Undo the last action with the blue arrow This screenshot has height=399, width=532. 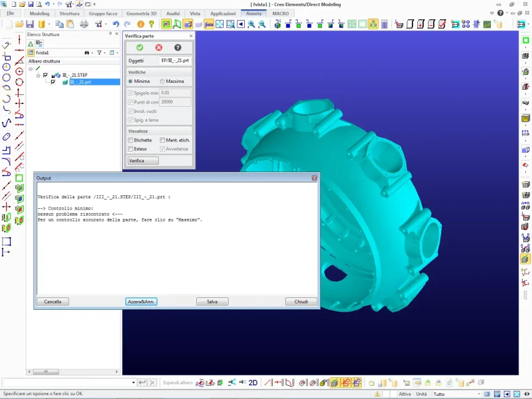click(116, 24)
